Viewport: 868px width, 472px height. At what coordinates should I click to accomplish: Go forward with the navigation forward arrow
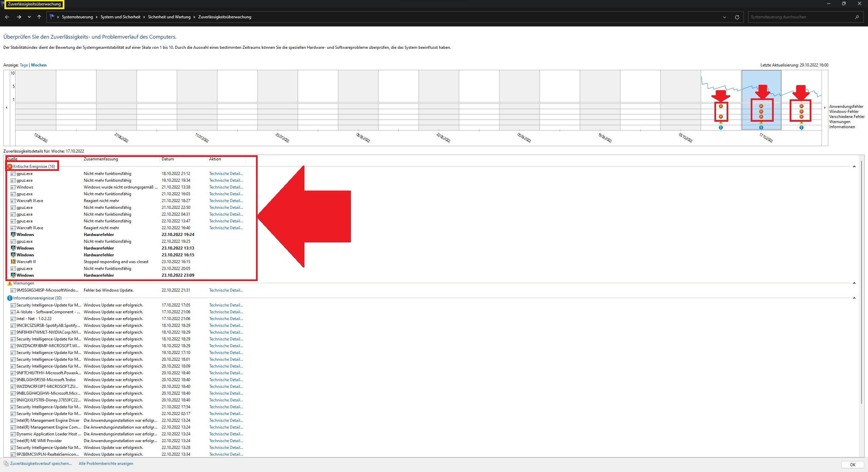pyautogui.click(x=19, y=17)
